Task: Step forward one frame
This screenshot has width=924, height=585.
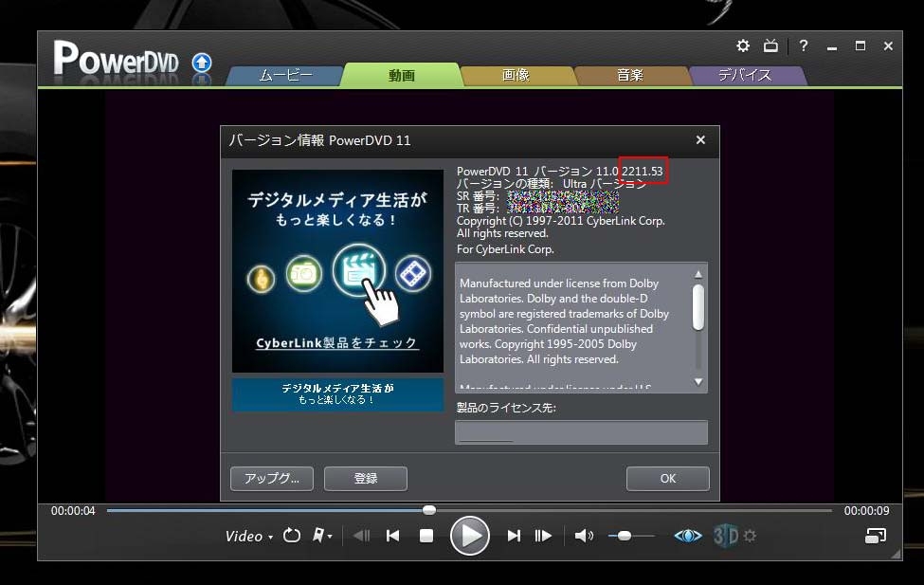Action: (543, 536)
